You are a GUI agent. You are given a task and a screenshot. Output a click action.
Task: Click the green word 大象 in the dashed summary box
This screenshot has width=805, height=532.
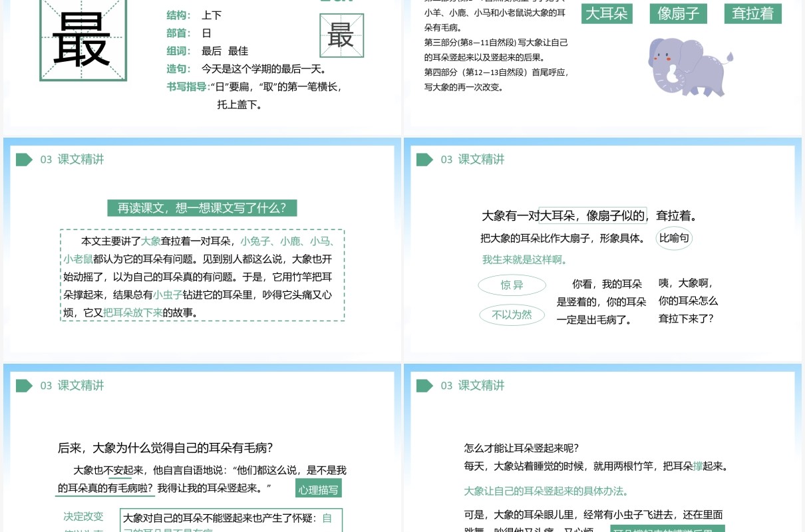(150, 241)
